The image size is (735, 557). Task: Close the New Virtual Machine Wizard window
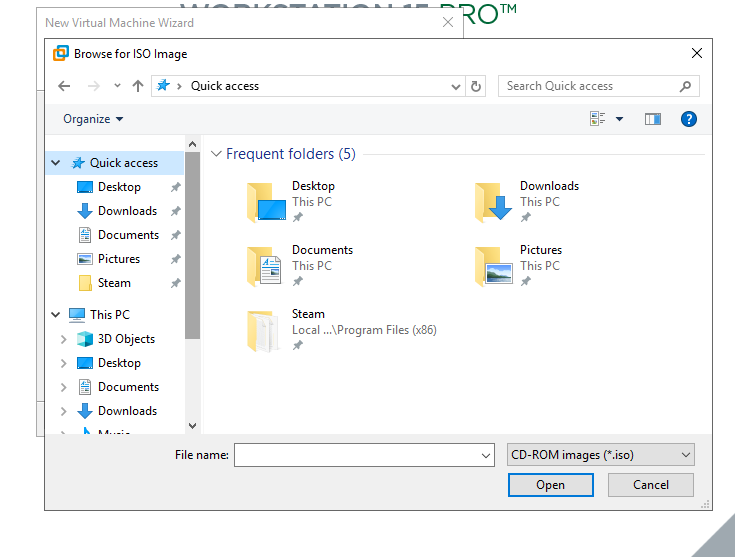click(x=448, y=23)
